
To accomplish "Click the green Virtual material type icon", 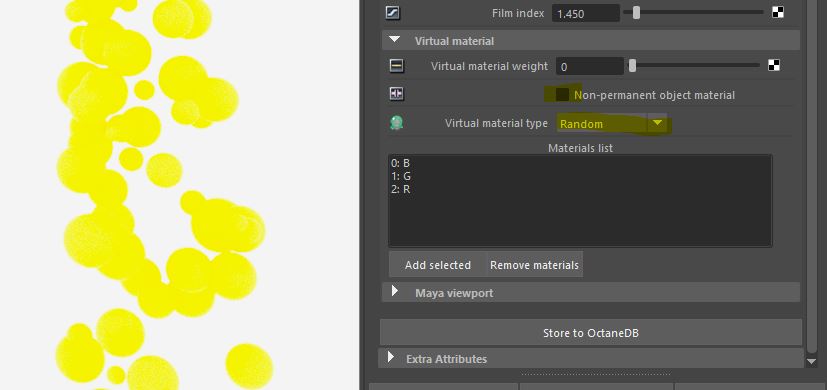I will (x=396, y=123).
